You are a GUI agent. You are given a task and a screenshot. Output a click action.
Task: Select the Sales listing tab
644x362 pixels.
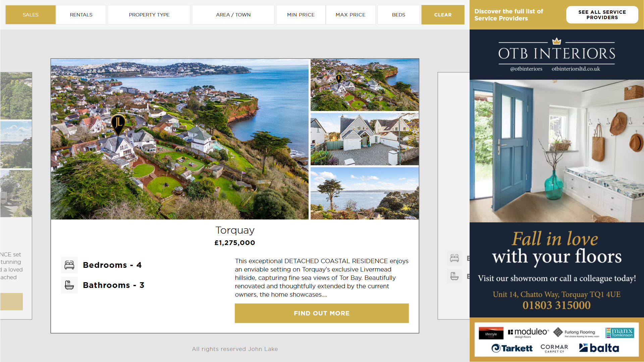click(31, 15)
